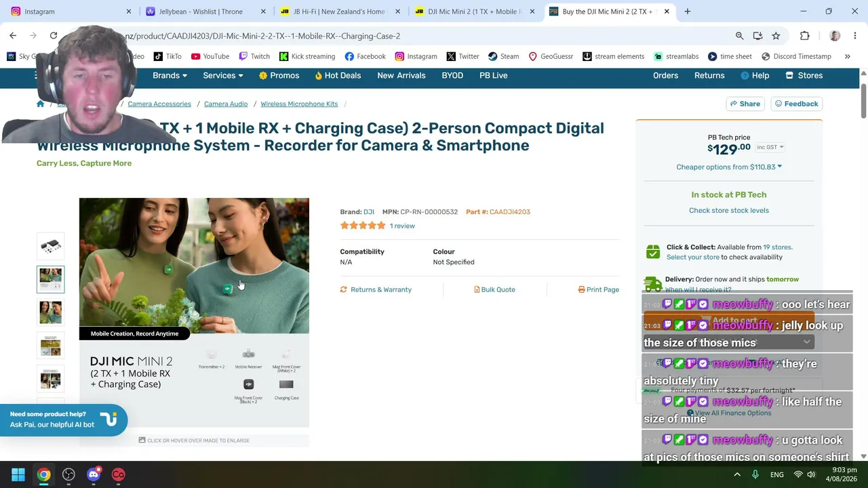Open the 1 review link
The width and height of the screenshot is (868, 488).
402,226
